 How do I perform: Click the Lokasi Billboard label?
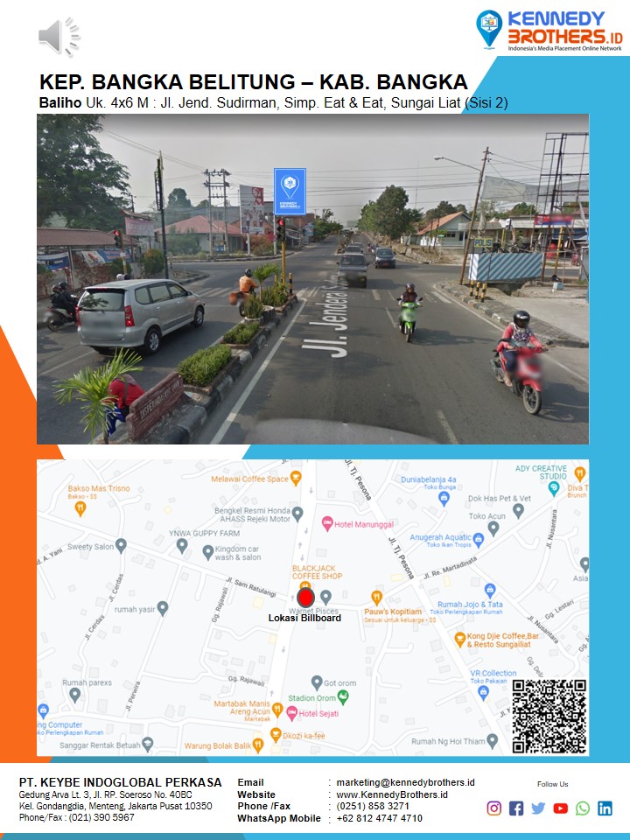pos(304,618)
